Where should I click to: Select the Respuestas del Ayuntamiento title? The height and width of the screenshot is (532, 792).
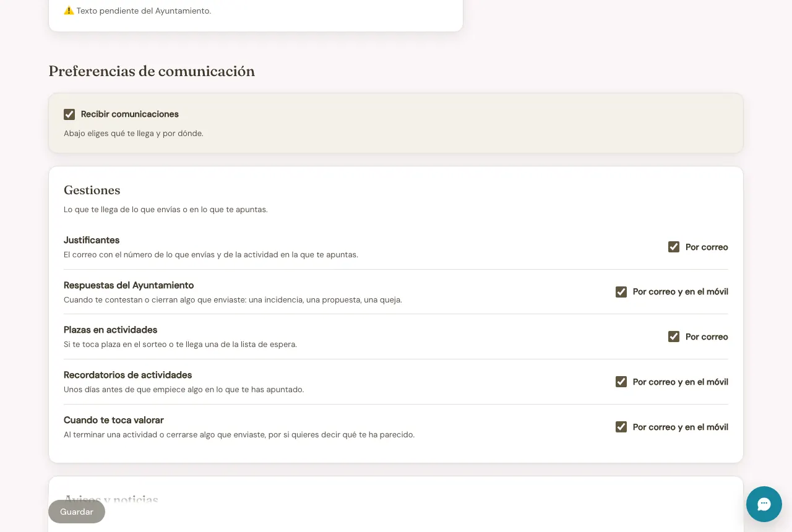pyautogui.click(x=129, y=285)
